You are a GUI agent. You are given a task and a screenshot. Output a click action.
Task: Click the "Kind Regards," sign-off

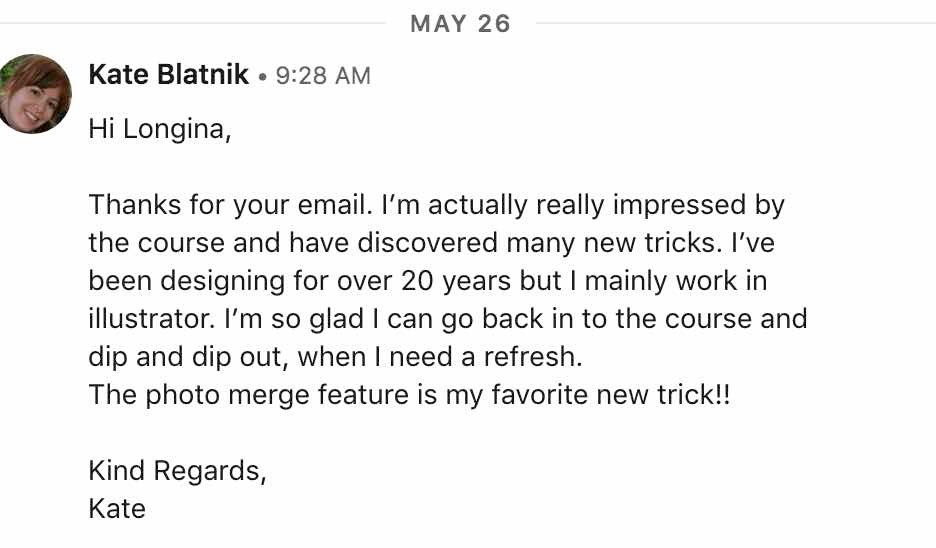click(x=177, y=471)
